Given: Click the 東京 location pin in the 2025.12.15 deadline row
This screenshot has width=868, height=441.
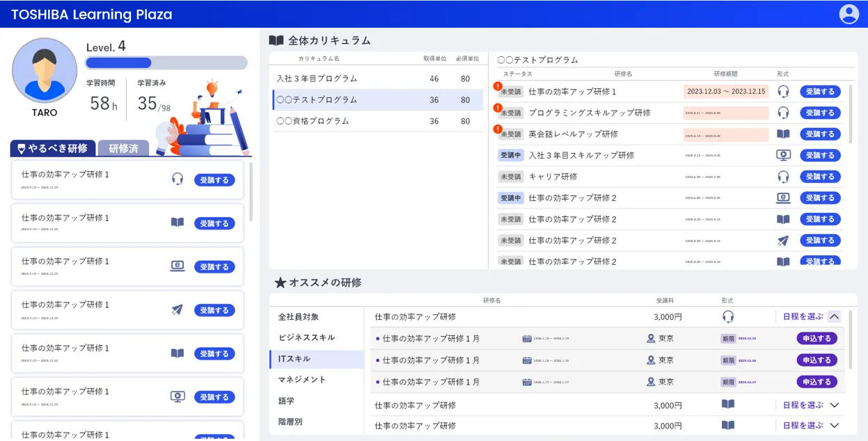Looking at the screenshot, I should click(651, 339).
